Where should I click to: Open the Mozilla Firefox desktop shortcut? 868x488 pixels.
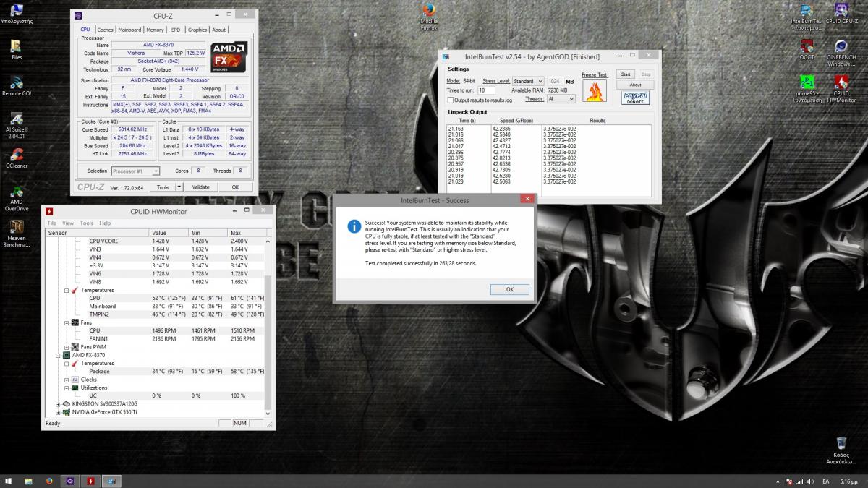tap(430, 16)
